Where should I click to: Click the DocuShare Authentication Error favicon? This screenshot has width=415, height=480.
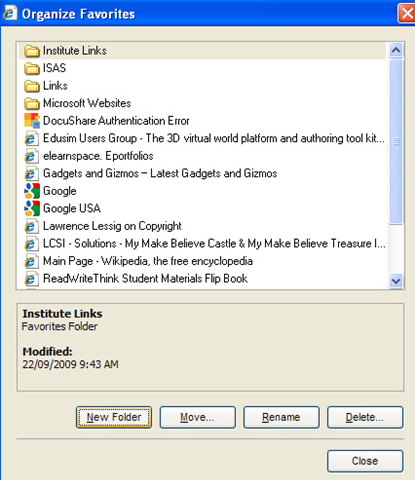click(x=32, y=121)
